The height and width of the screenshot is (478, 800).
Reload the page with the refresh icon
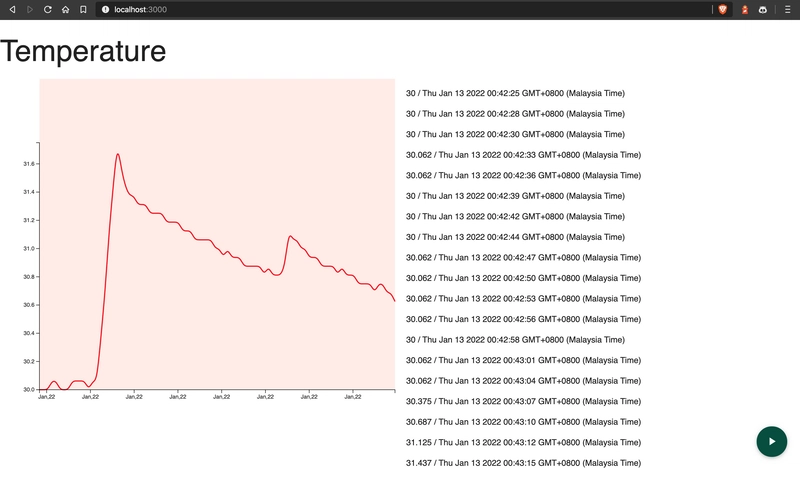pos(47,9)
